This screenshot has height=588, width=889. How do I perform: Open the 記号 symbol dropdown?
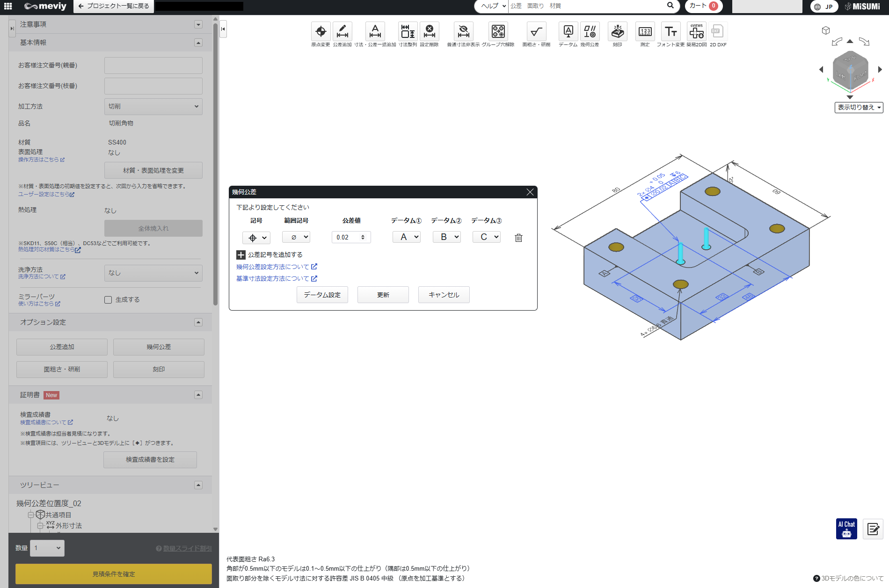click(256, 238)
